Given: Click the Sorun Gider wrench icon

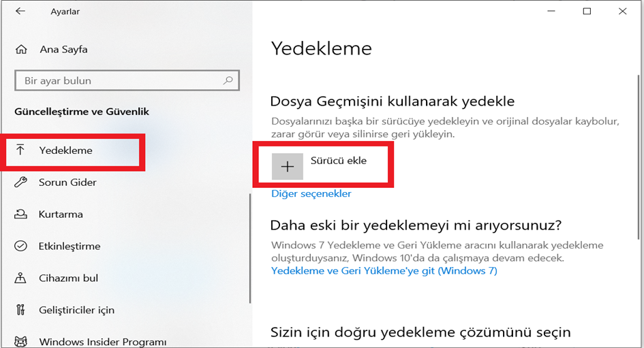Looking at the screenshot, I should [x=20, y=182].
